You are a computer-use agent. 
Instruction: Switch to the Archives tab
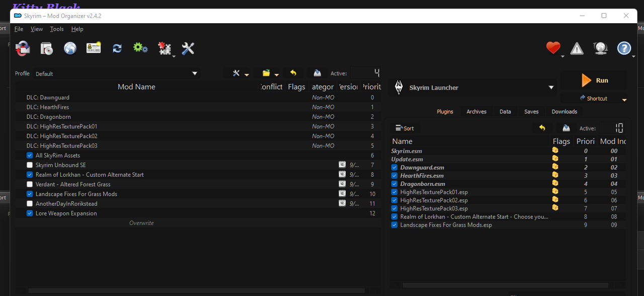click(476, 111)
